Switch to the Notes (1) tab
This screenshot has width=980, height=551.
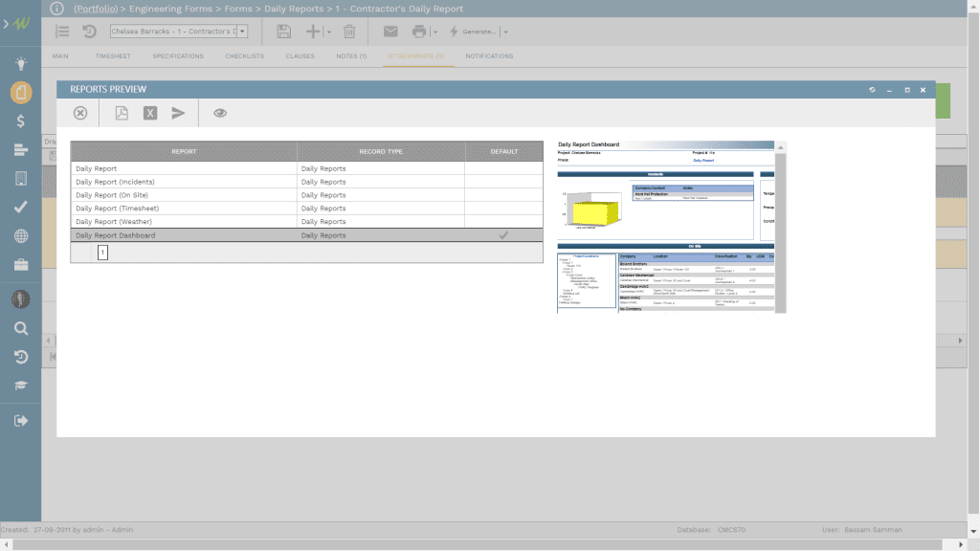[351, 56]
